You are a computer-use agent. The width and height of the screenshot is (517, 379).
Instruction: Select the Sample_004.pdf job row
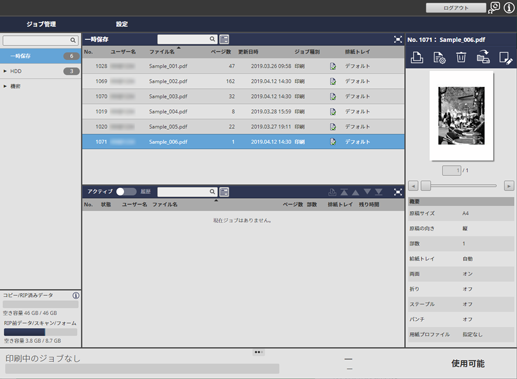coord(243,112)
